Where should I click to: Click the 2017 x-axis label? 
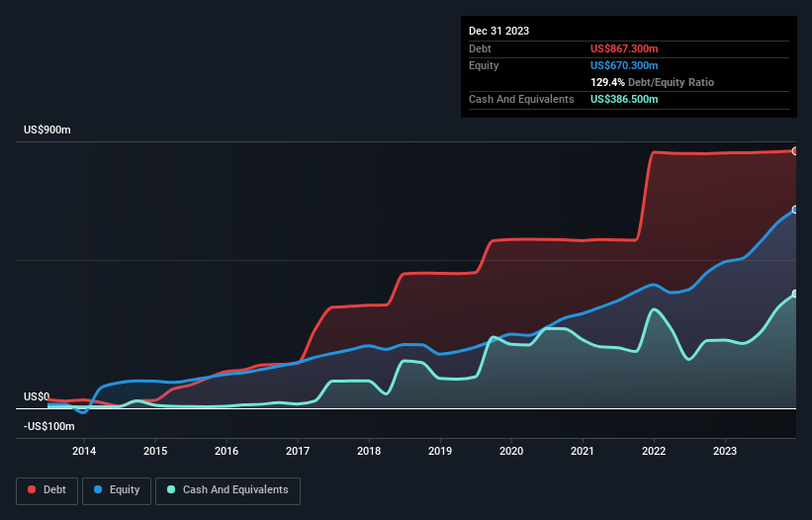click(x=298, y=451)
